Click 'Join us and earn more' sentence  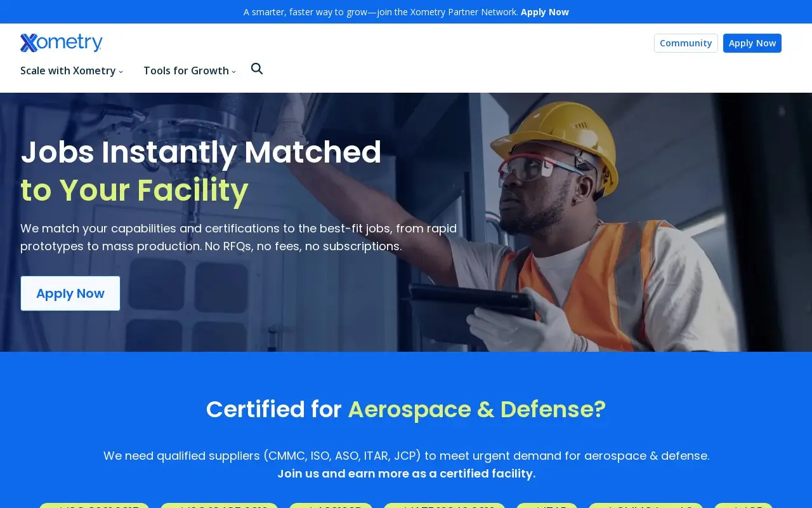[x=406, y=474]
